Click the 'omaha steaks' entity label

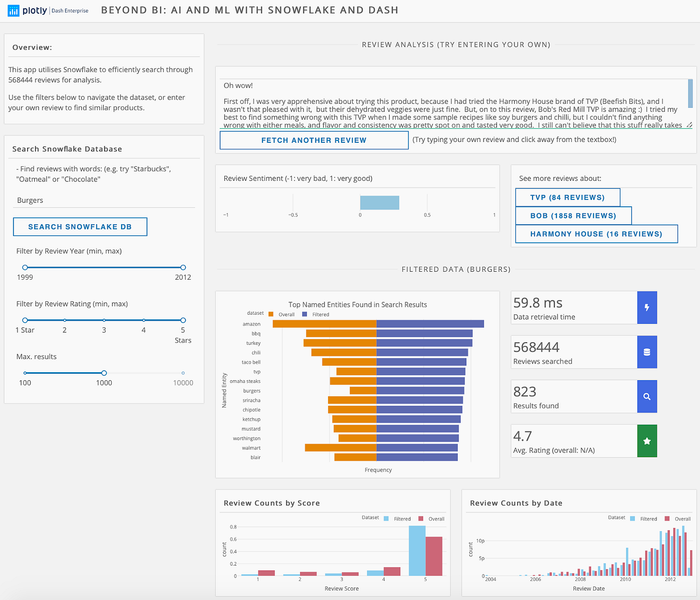[x=245, y=381]
